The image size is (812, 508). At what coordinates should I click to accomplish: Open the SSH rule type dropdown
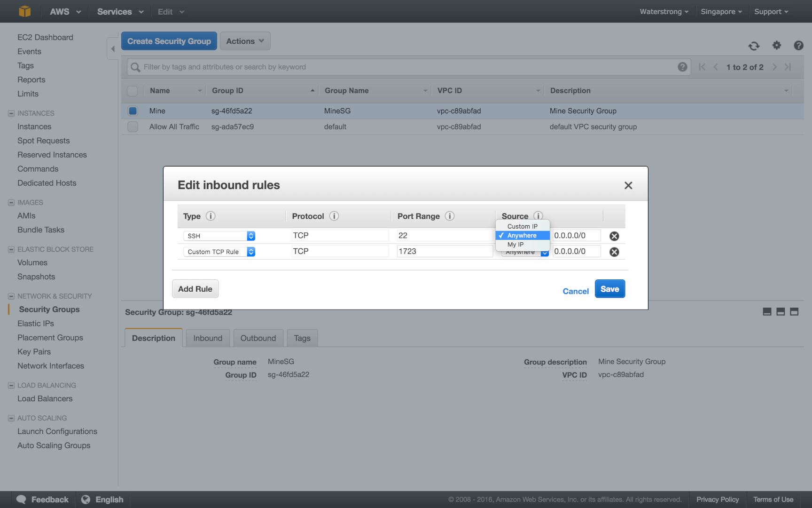[219, 236]
